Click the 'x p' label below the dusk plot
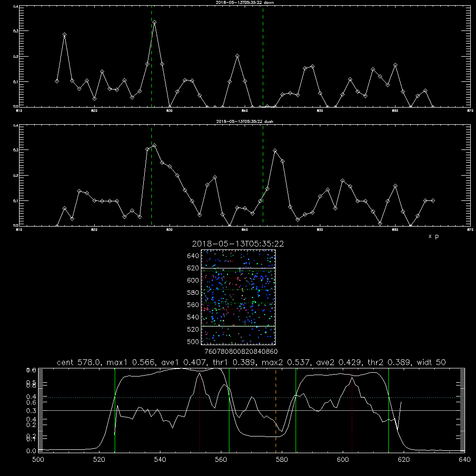476x476 pixels. click(434, 236)
